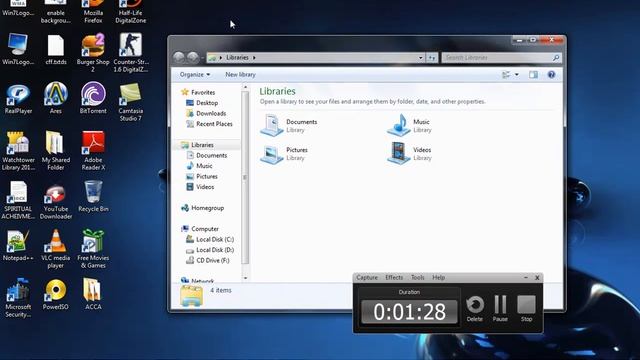Image resolution: width=640 pixels, height=360 pixels.
Task: Open the Videos library in Explorer
Action: point(409,153)
